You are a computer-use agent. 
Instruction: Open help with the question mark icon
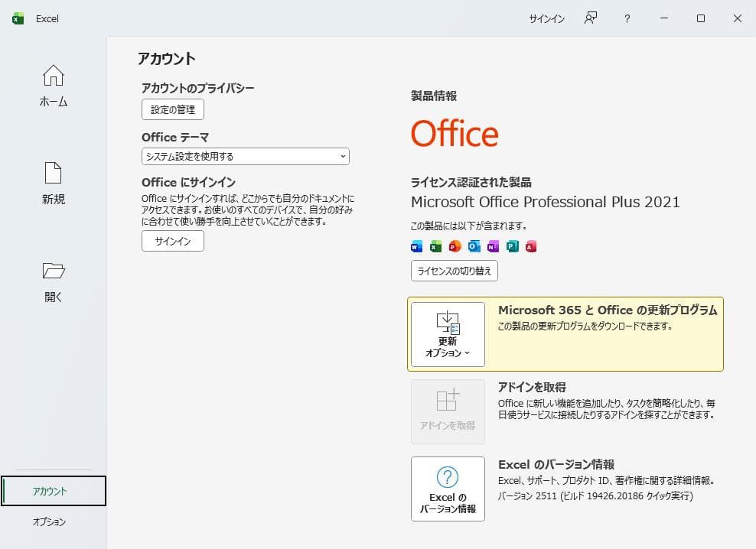[627, 18]
